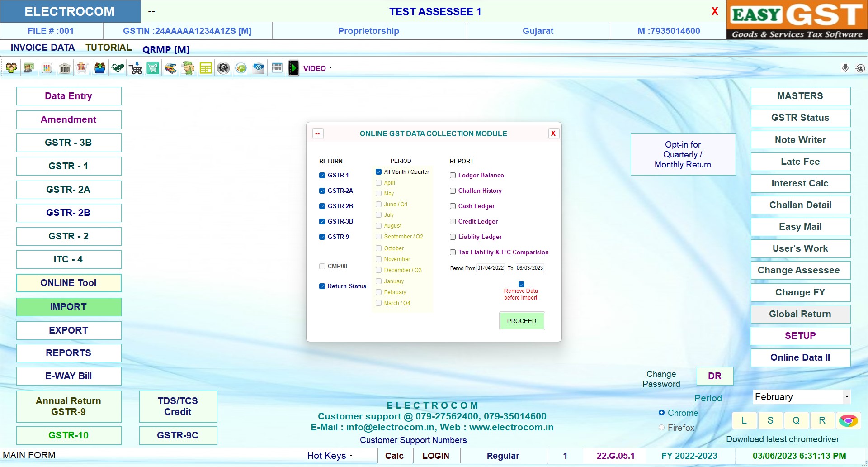Click the yellow calculator grid icon

tap(206, 68)
